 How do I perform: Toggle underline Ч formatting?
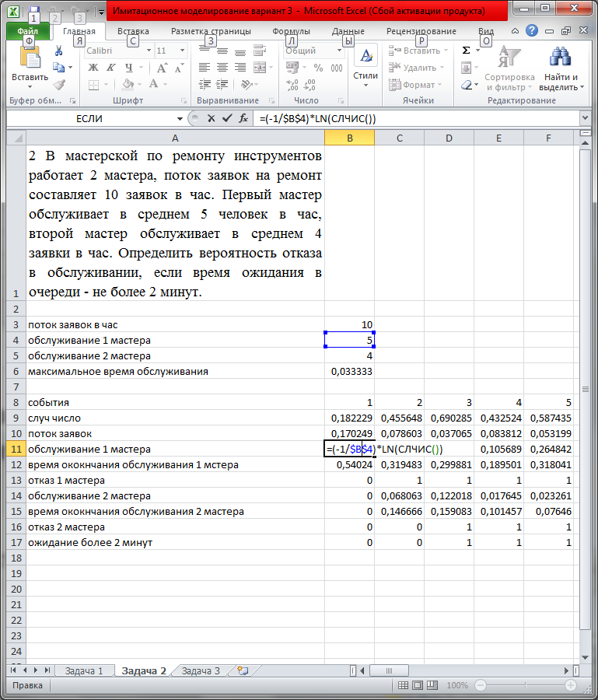(128, 68)
